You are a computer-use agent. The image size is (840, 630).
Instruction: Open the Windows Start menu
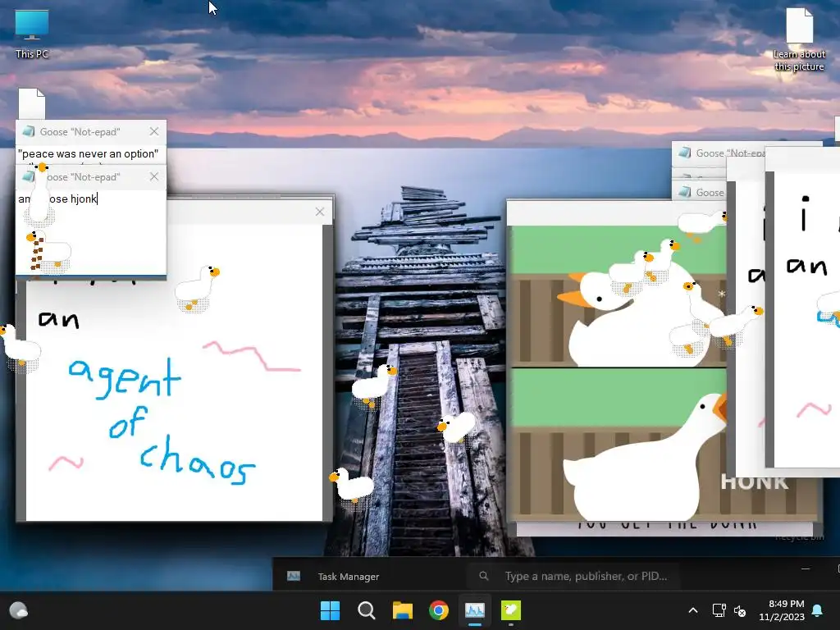330,610
